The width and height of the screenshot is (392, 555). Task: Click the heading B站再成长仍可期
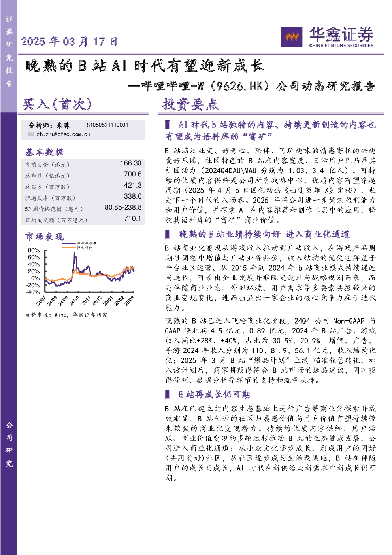(214, 394)
